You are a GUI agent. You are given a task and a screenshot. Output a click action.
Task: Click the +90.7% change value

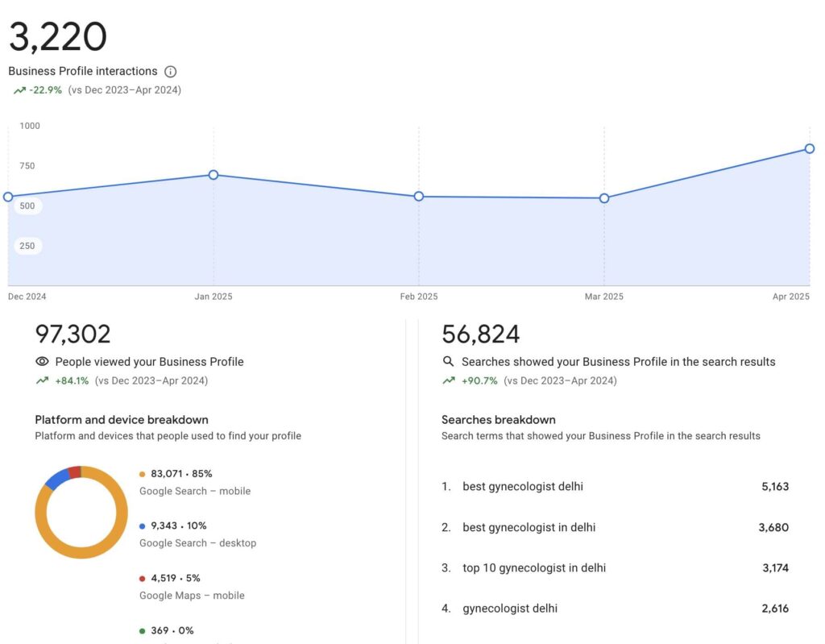pyautogui.click(x=479, y=380)
